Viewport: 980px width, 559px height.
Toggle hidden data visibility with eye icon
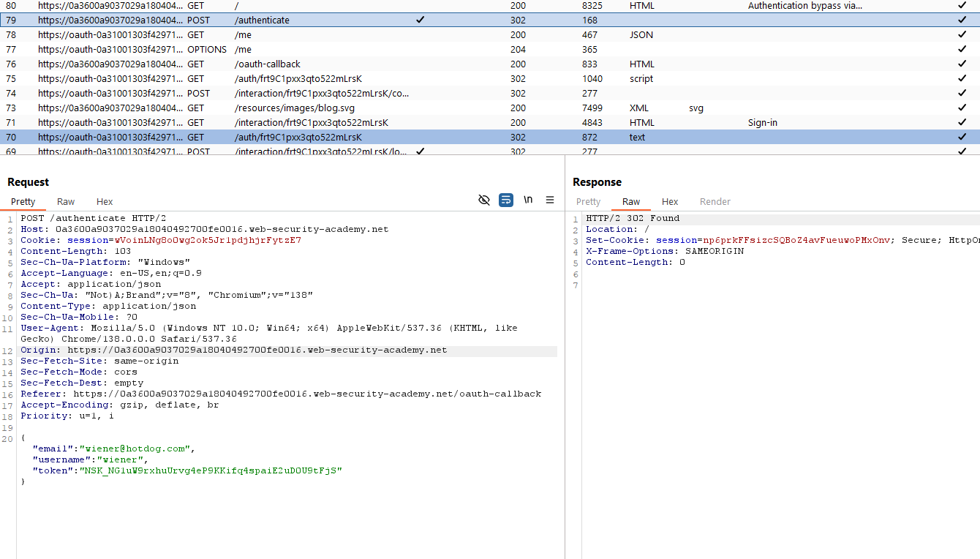483,200
